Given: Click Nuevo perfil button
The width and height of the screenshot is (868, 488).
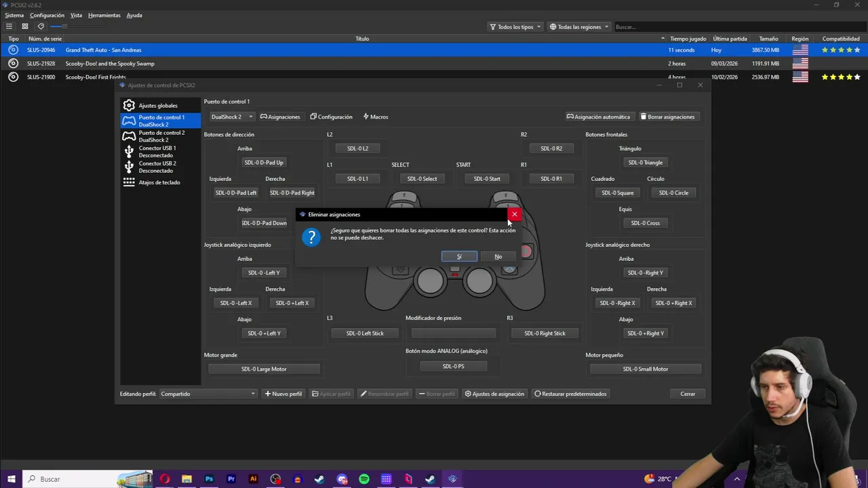Looking at the screenshot, I should (x=283, y=394).
